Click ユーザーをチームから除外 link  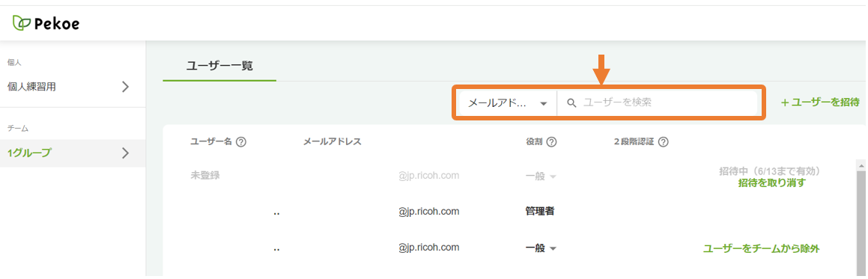(x=761, y=248)
